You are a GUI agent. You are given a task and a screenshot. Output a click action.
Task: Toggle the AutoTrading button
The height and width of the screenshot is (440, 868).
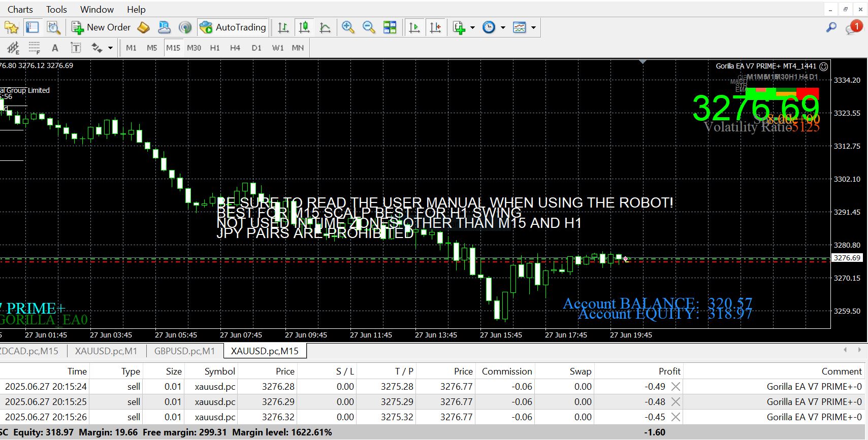pos(233,27)
